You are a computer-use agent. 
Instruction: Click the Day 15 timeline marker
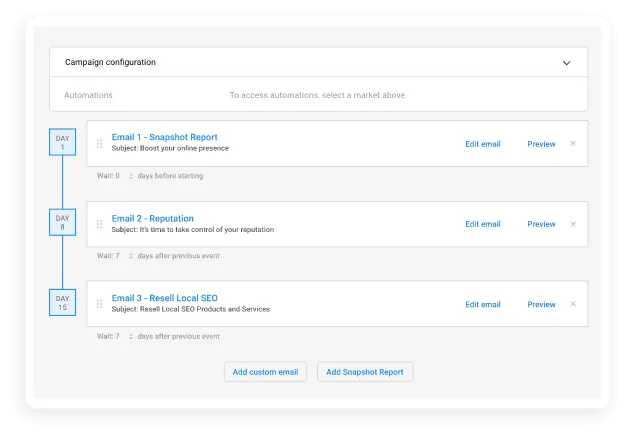[62, 302]
